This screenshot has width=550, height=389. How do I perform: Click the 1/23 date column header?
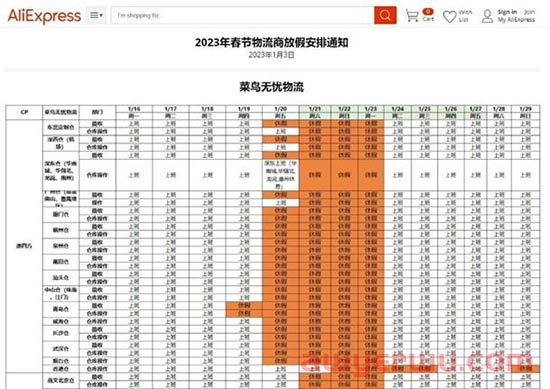click(x=371, y=109)
